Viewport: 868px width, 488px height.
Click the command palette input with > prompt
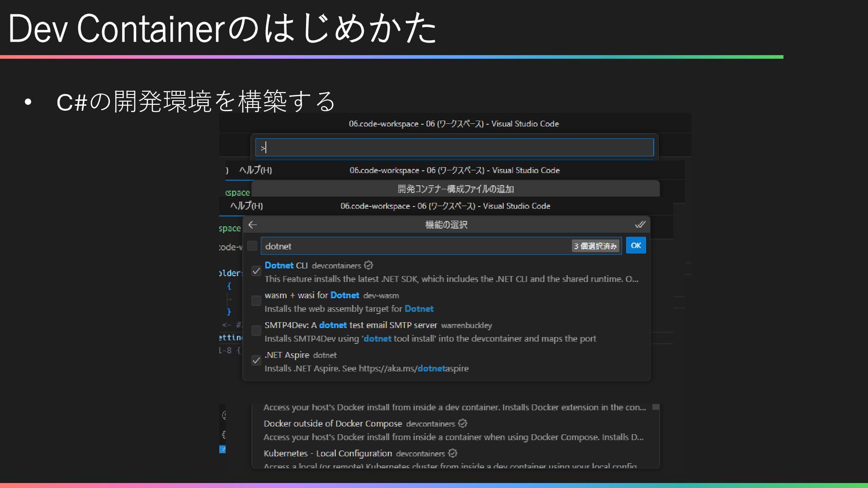click(x=454, y=147)
